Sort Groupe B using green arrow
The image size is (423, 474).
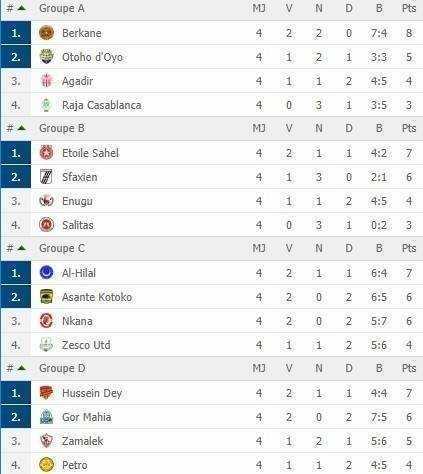pyautogui.click(x=21, y=128)
